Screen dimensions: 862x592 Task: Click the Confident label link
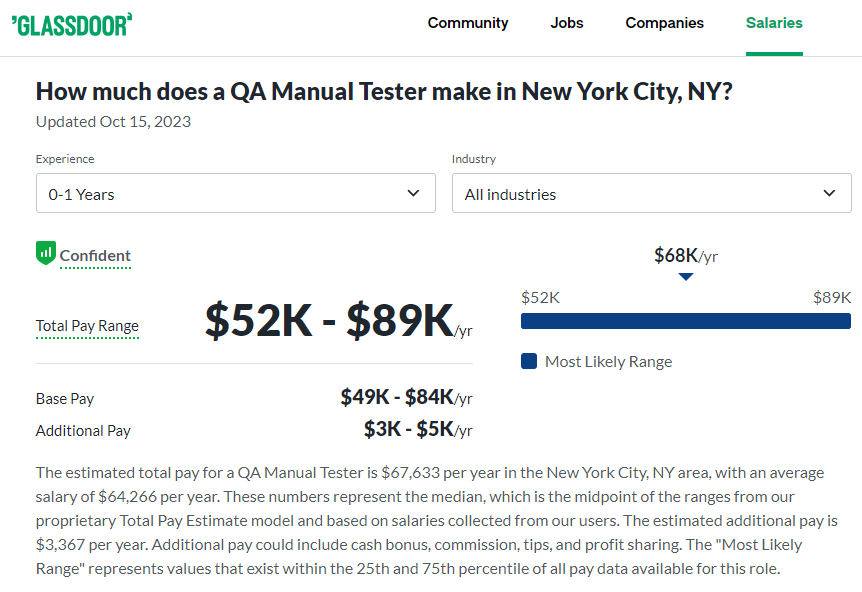click(x=95, y=256)
